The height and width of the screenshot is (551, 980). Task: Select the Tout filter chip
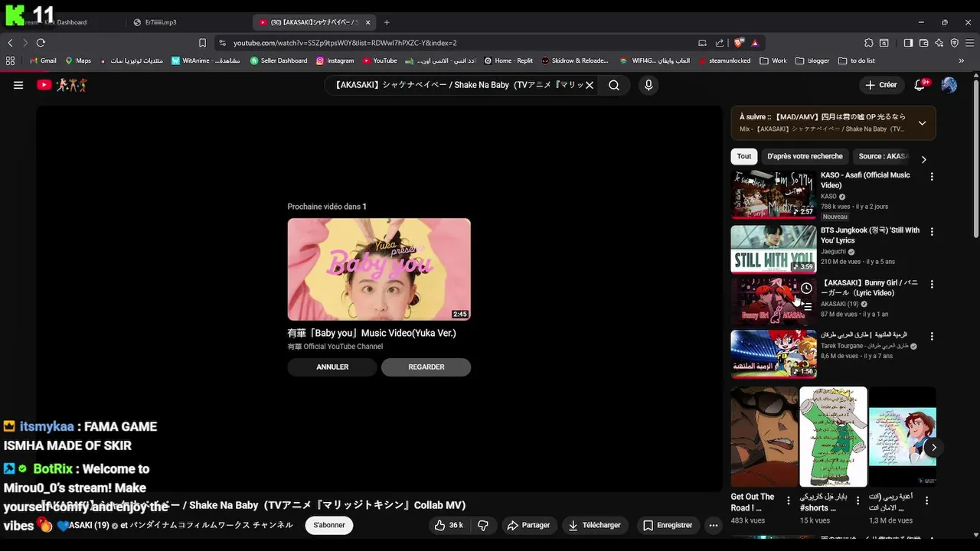click(x=744, y=156)
